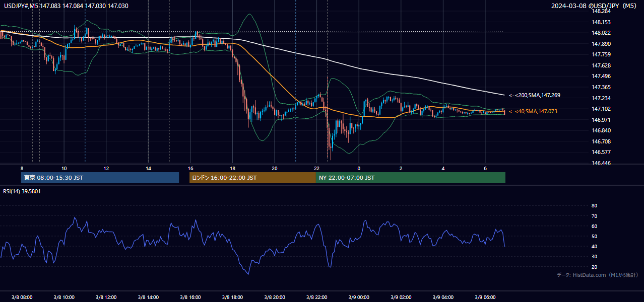Click hour tick 22 under the price chart
The width and height of the screenshot is (644, 302).
coord(317,168)
